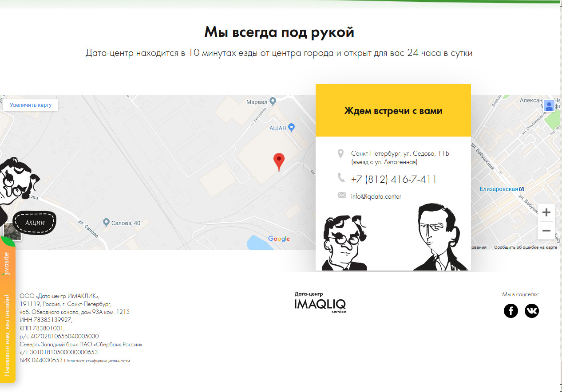Click the Ждем встречи с вами heading
Image resolution: width=562 pixels, height=392 pixels.
(x=393, y=111)
